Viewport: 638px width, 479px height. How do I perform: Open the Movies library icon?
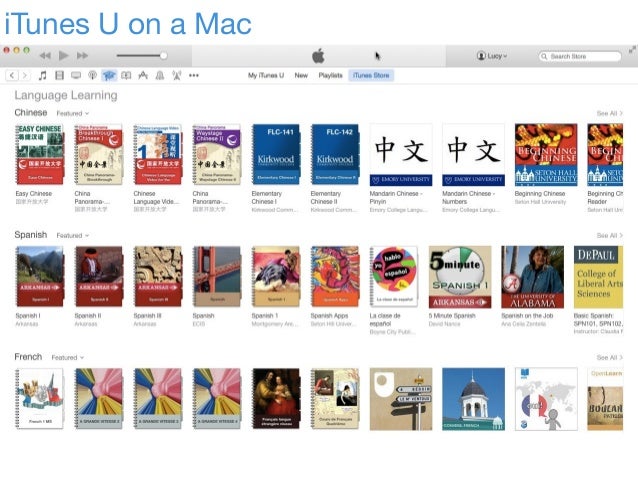point(59,75)
